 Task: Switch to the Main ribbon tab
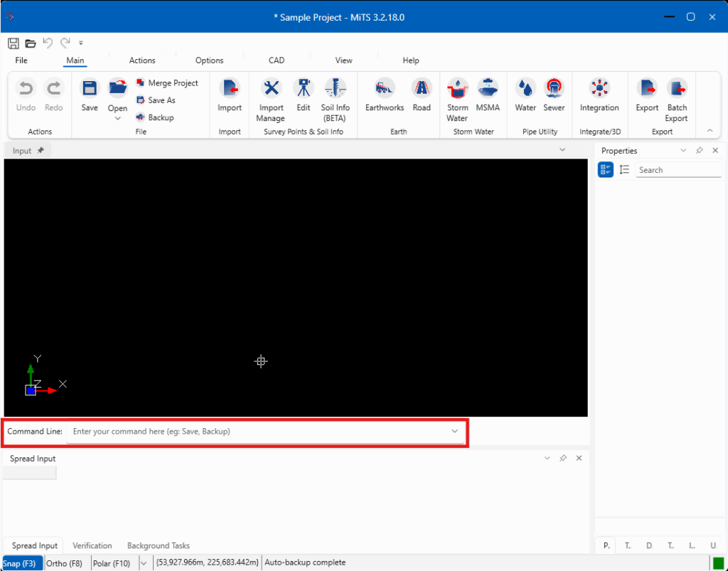click(x=75, y=60)
